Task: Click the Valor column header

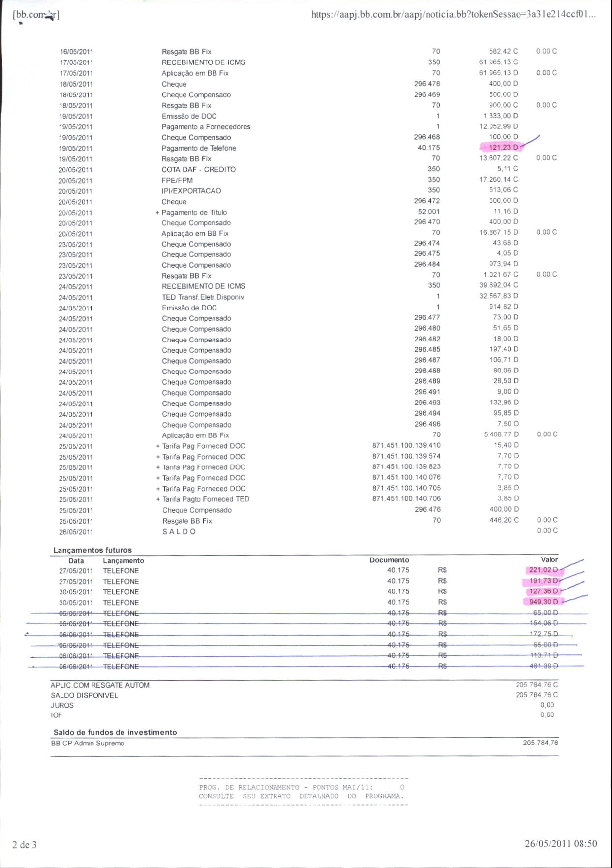Action: pyautogui.click(x=549, y=559)
